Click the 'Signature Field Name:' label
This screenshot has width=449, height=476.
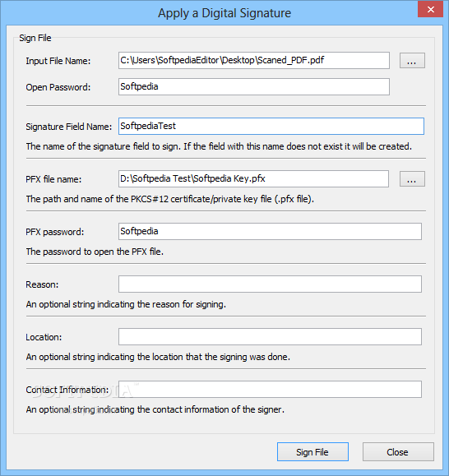click(69, 127)
